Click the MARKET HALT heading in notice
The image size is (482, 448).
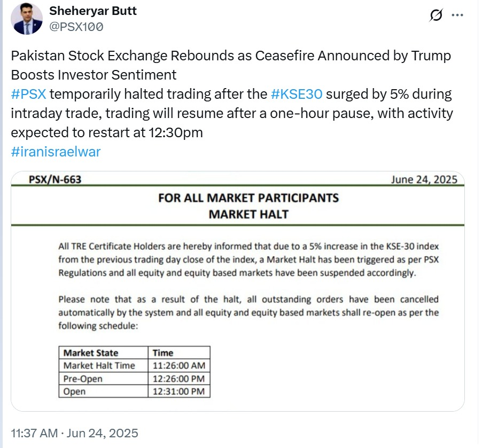pos(248,214)
